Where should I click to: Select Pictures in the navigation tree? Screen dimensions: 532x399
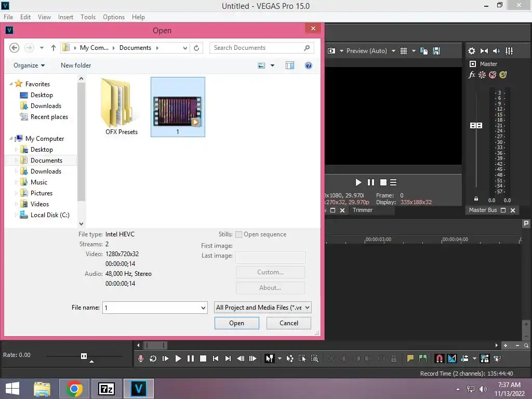click(x=42, y=193)
